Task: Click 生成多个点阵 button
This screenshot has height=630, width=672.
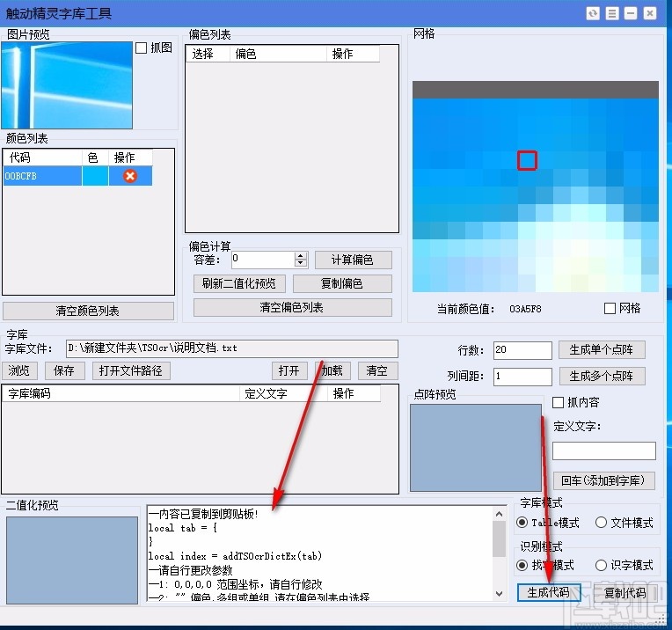Action: (x=602, y=376)
